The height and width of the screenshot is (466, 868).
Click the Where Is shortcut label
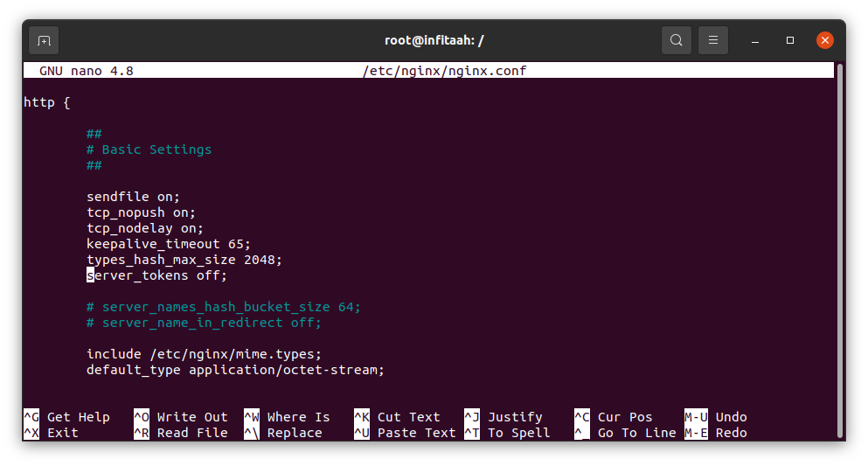[298, 417]
